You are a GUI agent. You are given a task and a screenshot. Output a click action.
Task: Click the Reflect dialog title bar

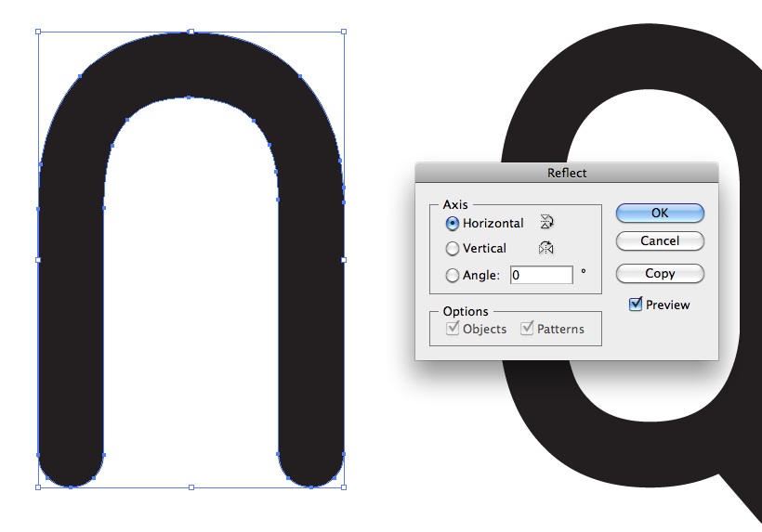pyautogui.click(x=567, y=173)
